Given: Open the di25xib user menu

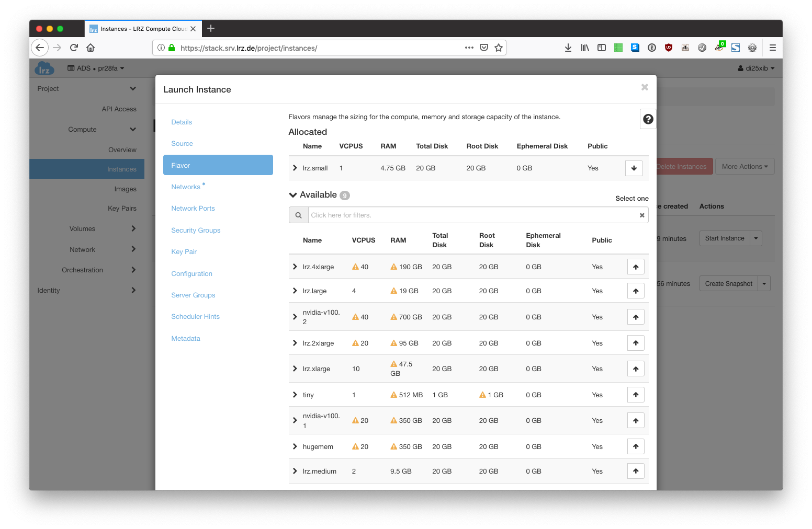Looking at the screenshot, I should pos(756,68).
